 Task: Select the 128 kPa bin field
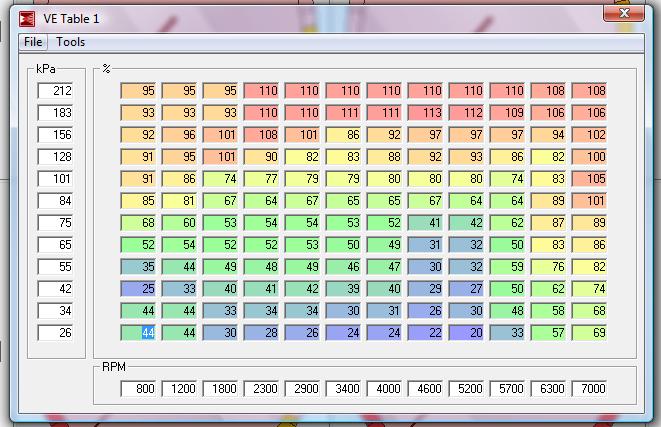(55, 157)
